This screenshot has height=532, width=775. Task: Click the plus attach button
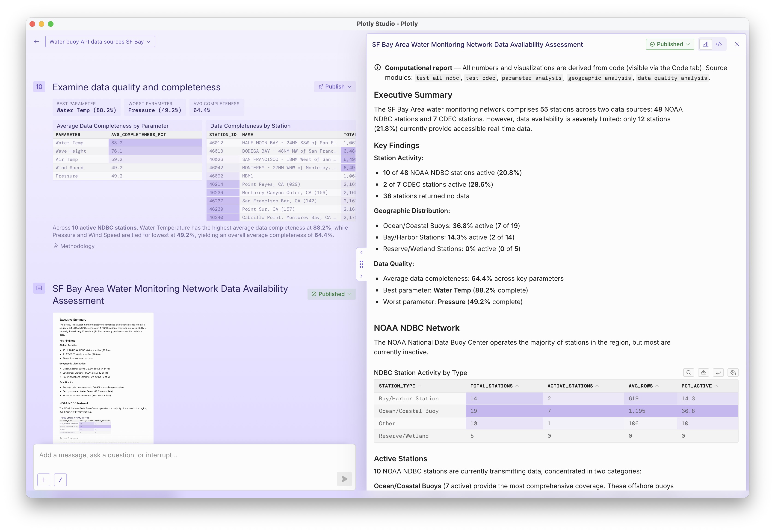(44, 480)
